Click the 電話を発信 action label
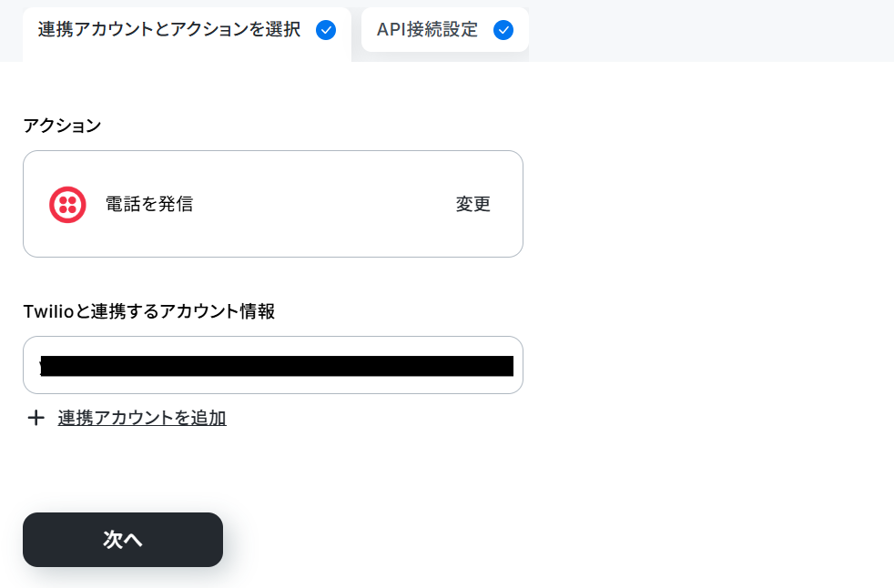Viewport: 894px width, 588px height. click(x=149, y=204)
